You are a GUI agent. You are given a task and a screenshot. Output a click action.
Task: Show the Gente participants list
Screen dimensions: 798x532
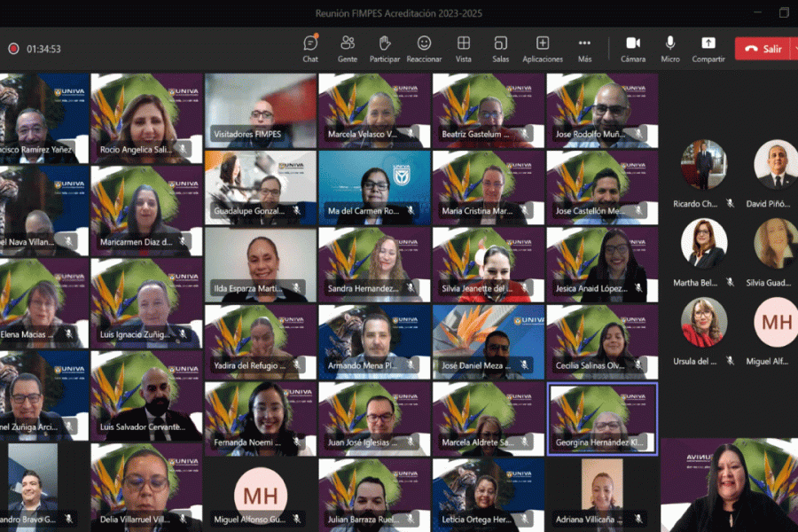(348, 48)
